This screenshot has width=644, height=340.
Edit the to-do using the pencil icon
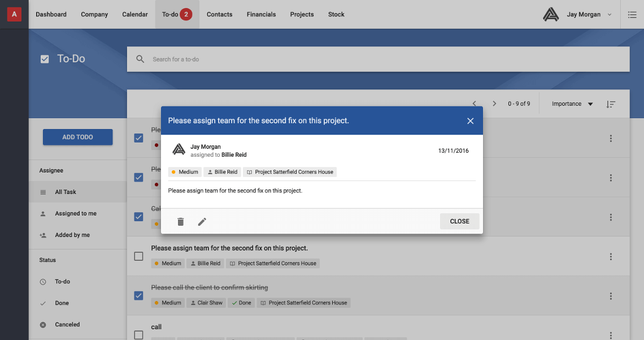[202, 222]
